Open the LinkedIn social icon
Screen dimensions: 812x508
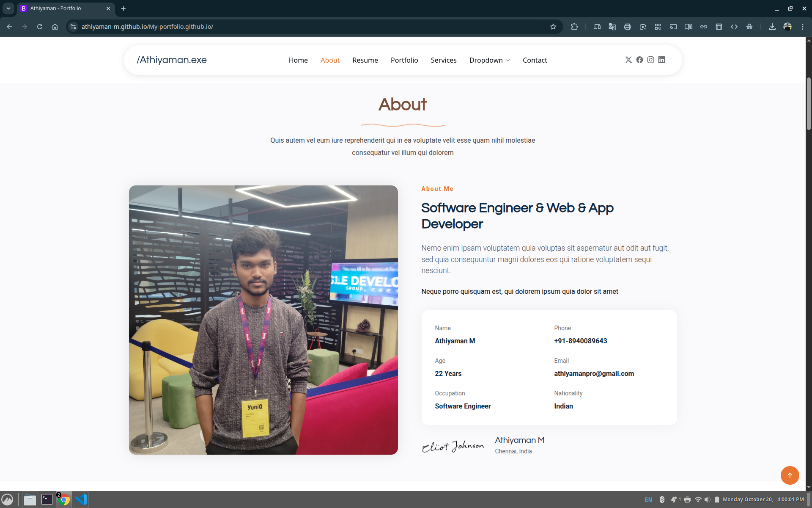(661, 60)
